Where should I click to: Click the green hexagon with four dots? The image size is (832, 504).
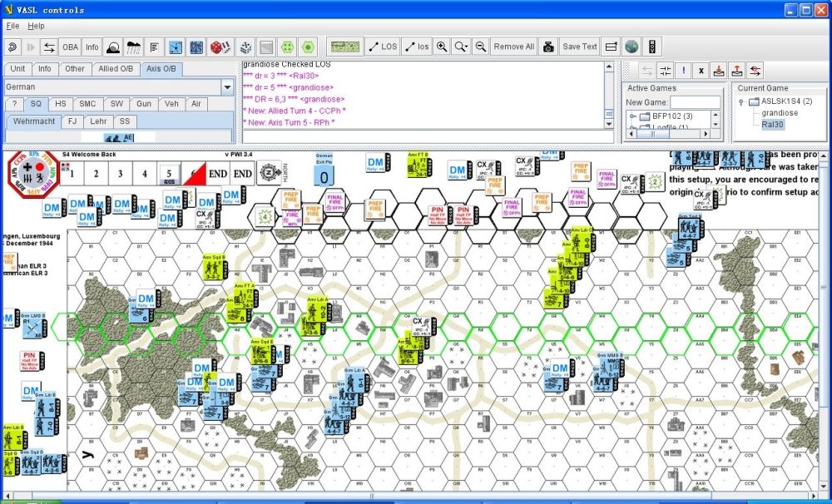click(287, 47)
